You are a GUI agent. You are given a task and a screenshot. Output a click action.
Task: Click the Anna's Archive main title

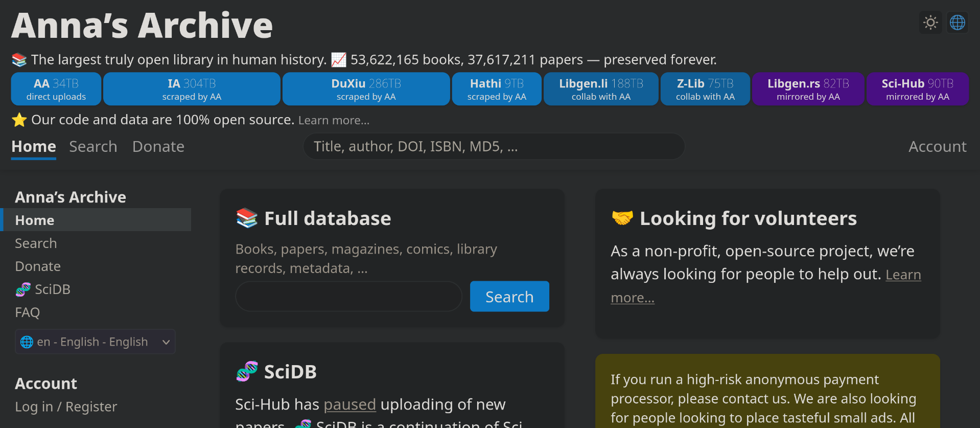142,25
